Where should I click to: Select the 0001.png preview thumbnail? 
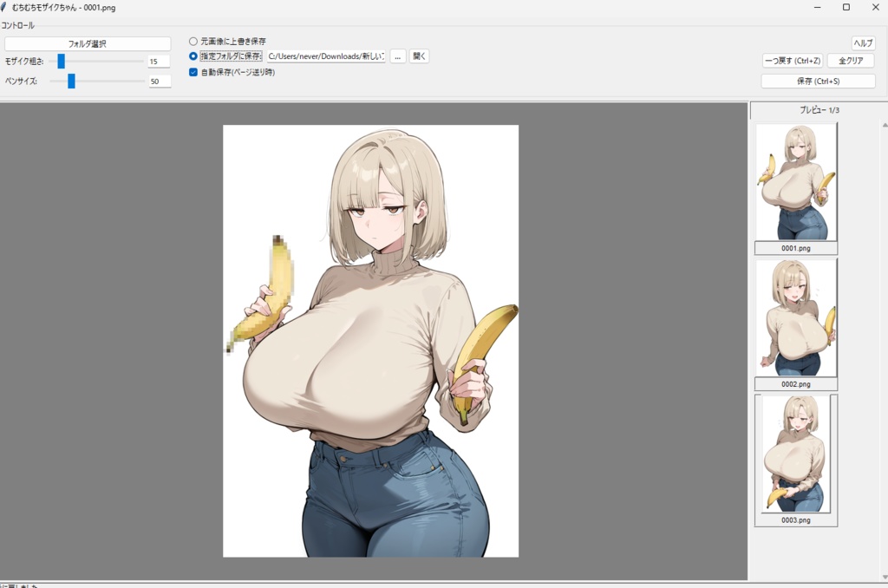coord(795,182)
